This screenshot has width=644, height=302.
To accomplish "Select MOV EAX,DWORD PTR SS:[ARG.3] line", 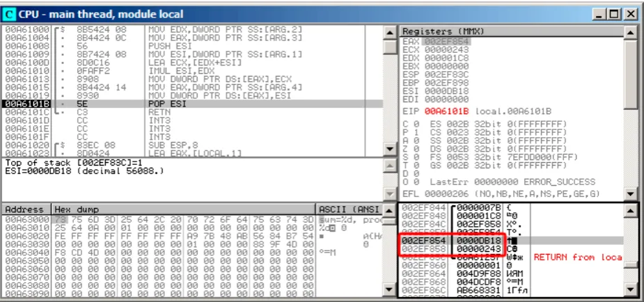I will (x=193, y=38).
